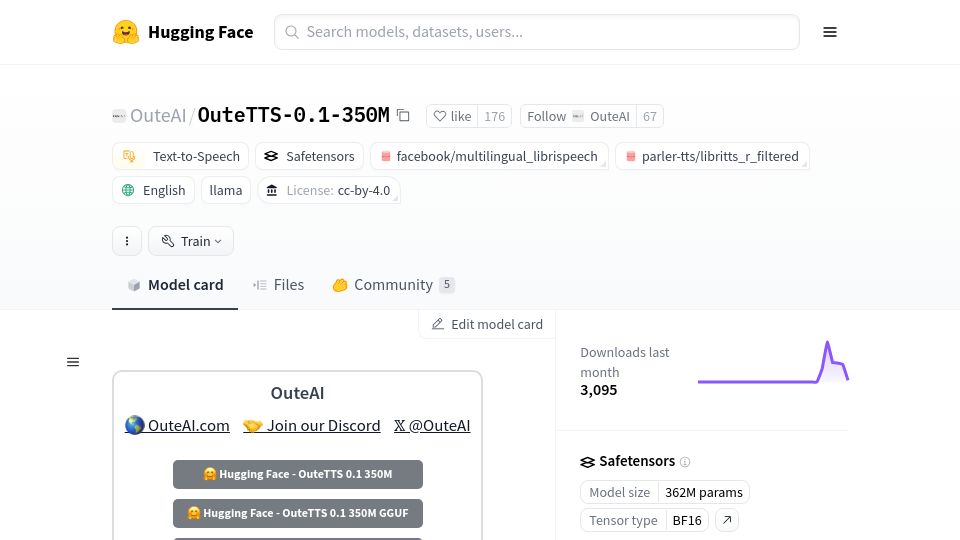Click the OuteAI heading in model card
This screenshot has width=960, height=540.
click(x=298, y=393)
